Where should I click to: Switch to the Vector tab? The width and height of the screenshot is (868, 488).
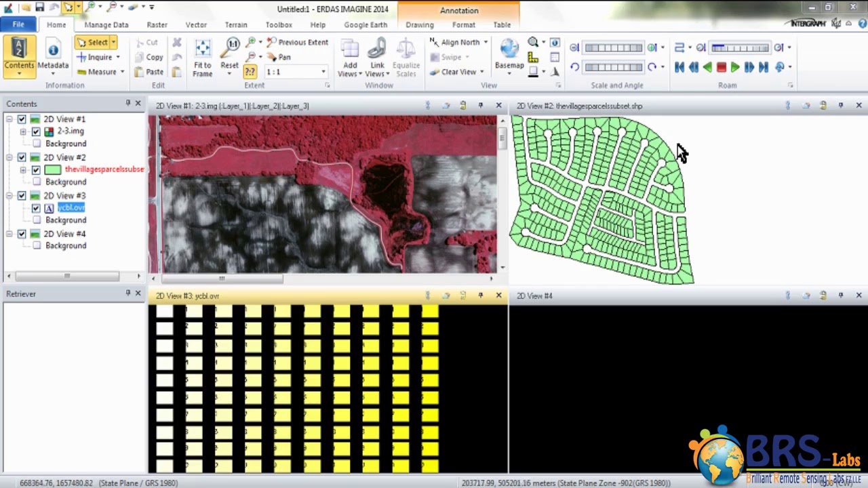click(196, 24)
